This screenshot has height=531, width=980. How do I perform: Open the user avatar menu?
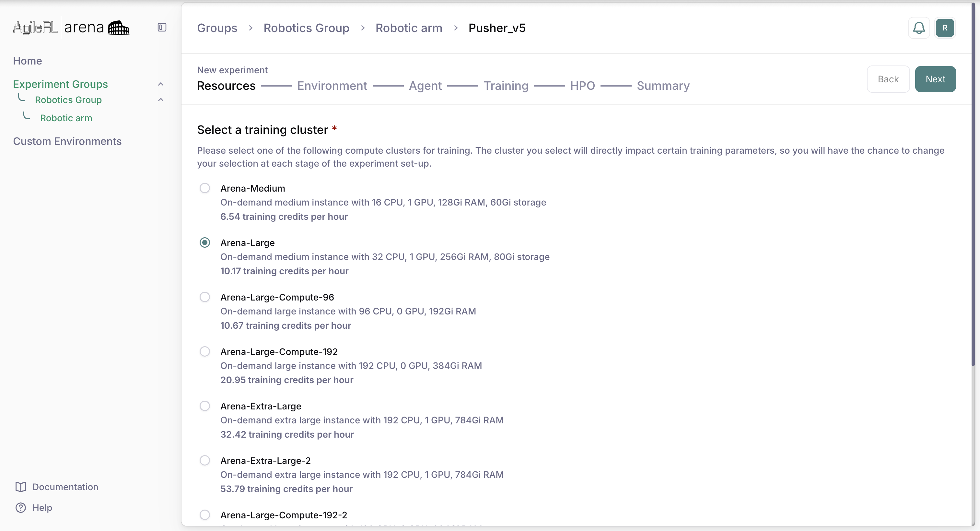[945, 28]
